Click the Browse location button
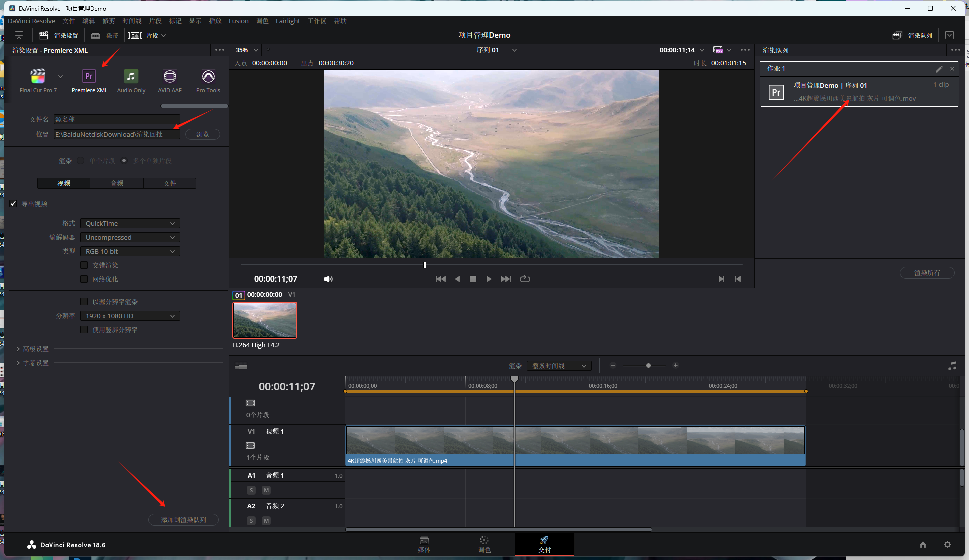Screen dimensions: 969x560 pos(202,134)
